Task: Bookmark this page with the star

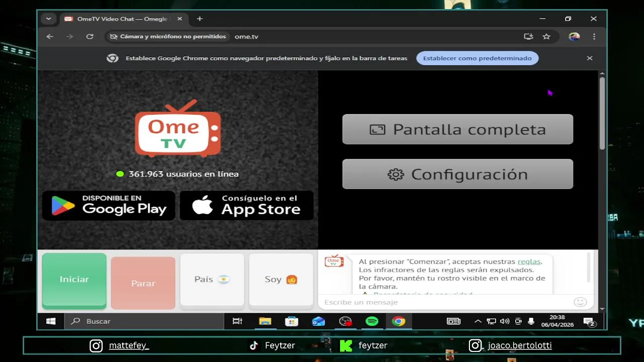Action: tap(546, 37)
